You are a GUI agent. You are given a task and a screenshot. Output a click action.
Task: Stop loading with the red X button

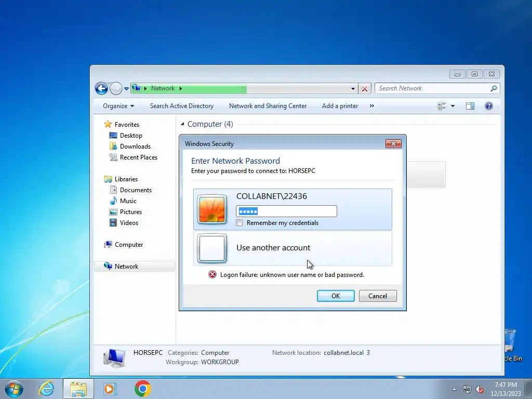pyautogui.click(x=365, y=88)
